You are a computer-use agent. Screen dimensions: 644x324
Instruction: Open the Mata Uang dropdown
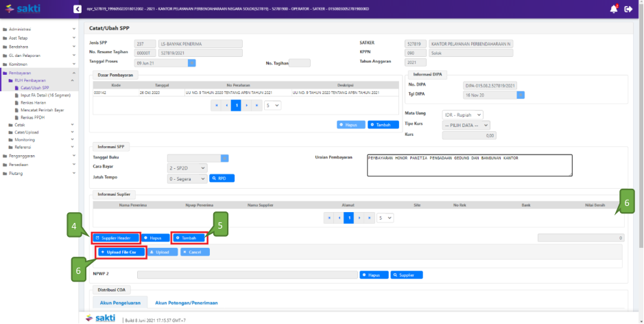click(462, 115)
